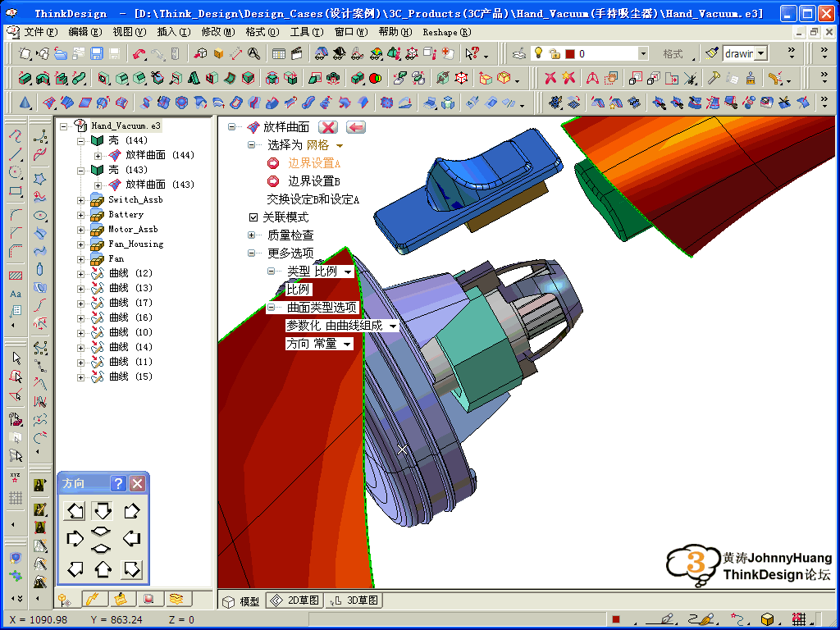Select the Aa text tool
The width and height of the screenshot is (840, 630).
click(x=16, y=294)
